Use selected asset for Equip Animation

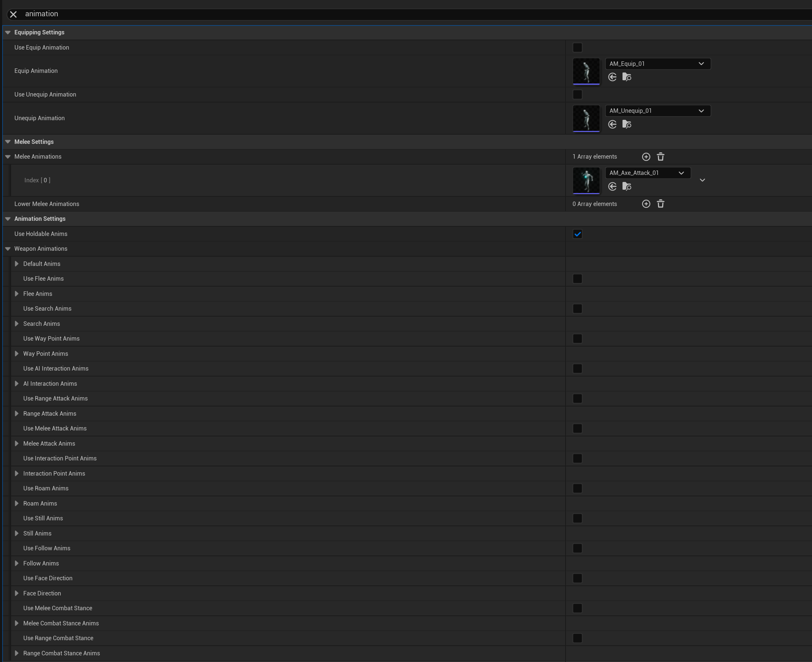[x=613, y=77]
